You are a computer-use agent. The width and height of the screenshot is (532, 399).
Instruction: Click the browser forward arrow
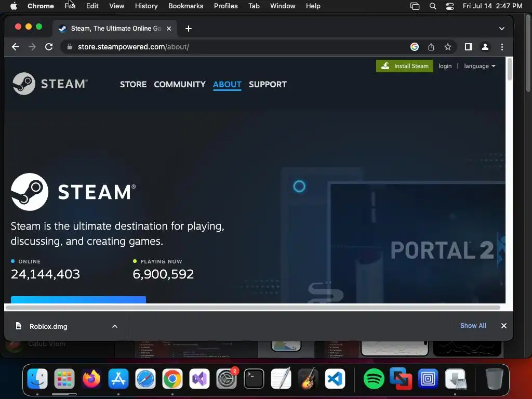pyautogui.click(x=32, y=47)
